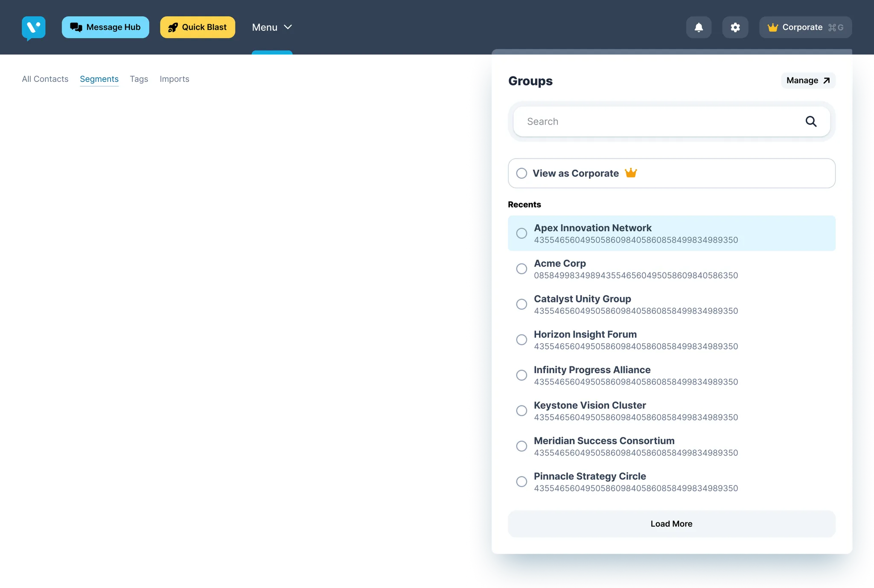Switch to the All Contacts tab
874x588 pixels.
pos(45,79)
